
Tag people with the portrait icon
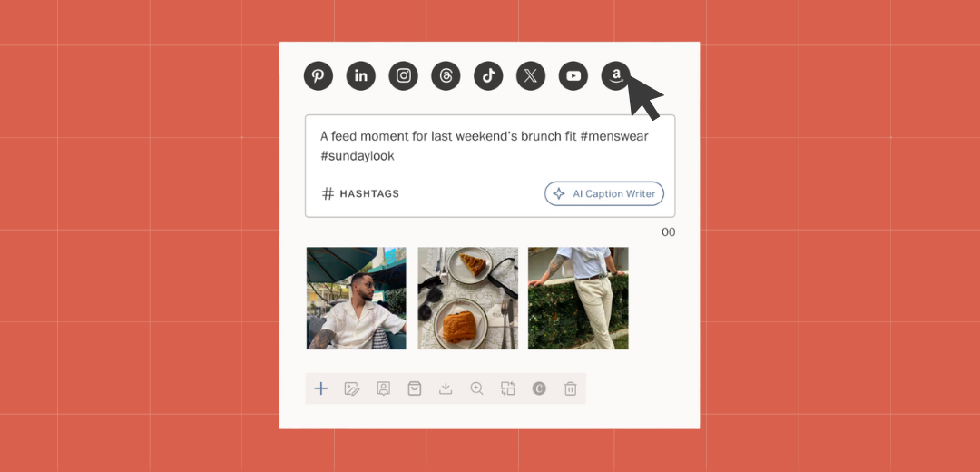[x=383, y=388]
